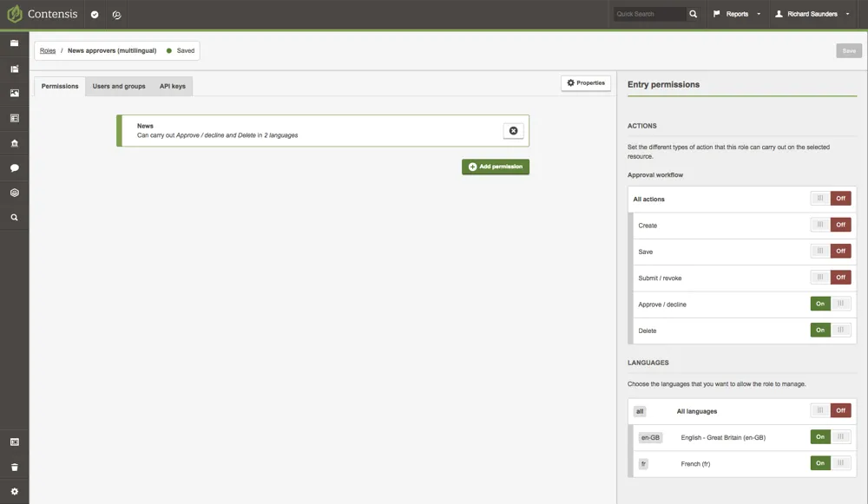The height and width of the screenshot is (504, 868).
Task: Click the Approval workflow label
Action: click(x=654, y=175)
